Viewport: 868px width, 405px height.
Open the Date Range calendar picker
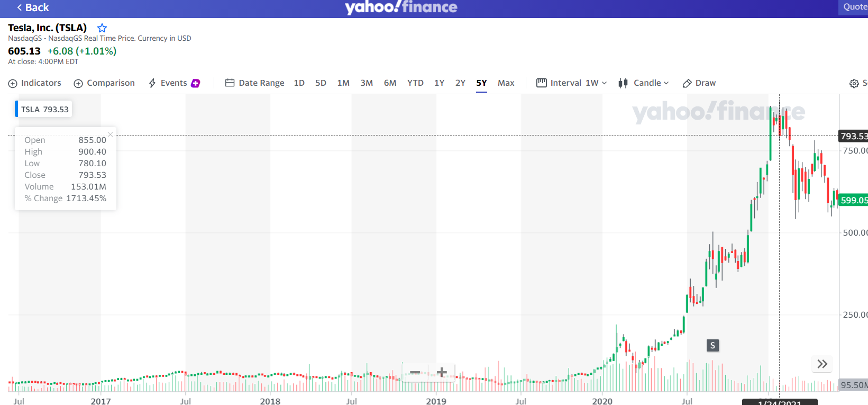pos(255,83)
